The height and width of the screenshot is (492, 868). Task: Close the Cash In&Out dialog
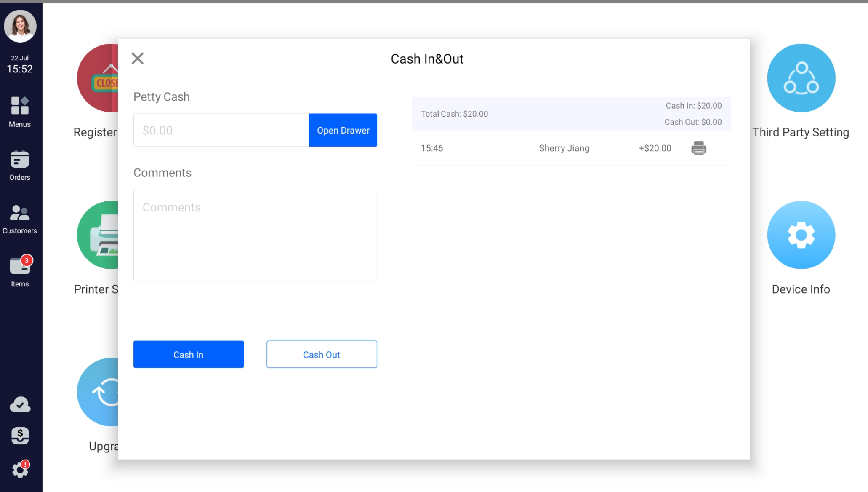pyautogui.click(x=137, y=59)
